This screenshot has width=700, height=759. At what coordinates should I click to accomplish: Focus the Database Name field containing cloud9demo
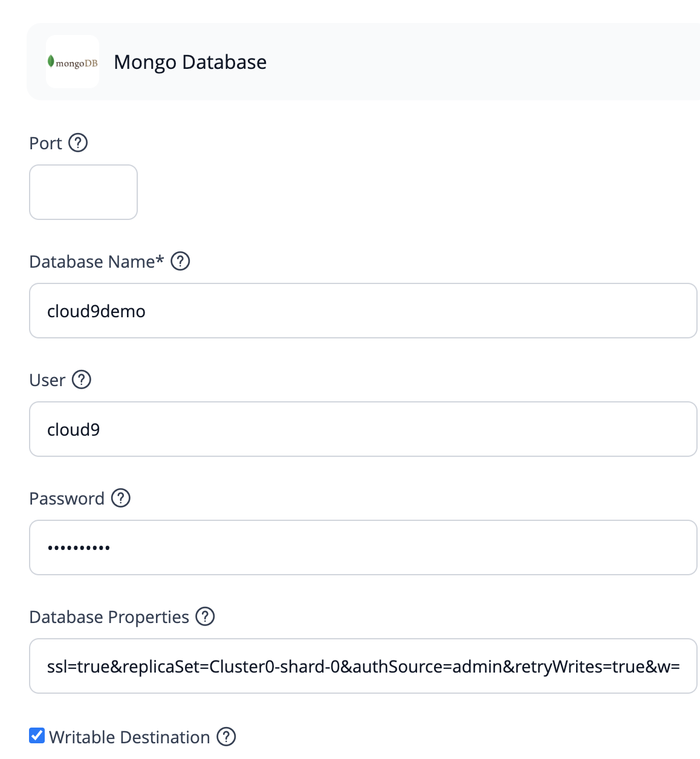pos(363,311)
